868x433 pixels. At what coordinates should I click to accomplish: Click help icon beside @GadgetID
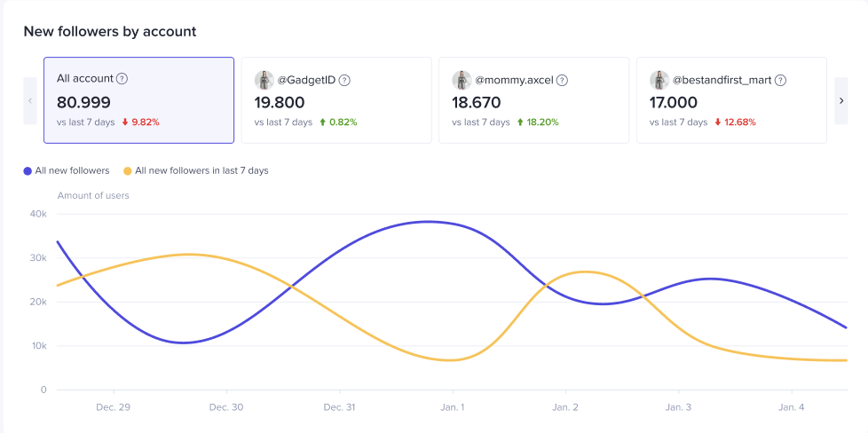coord(344,80)
